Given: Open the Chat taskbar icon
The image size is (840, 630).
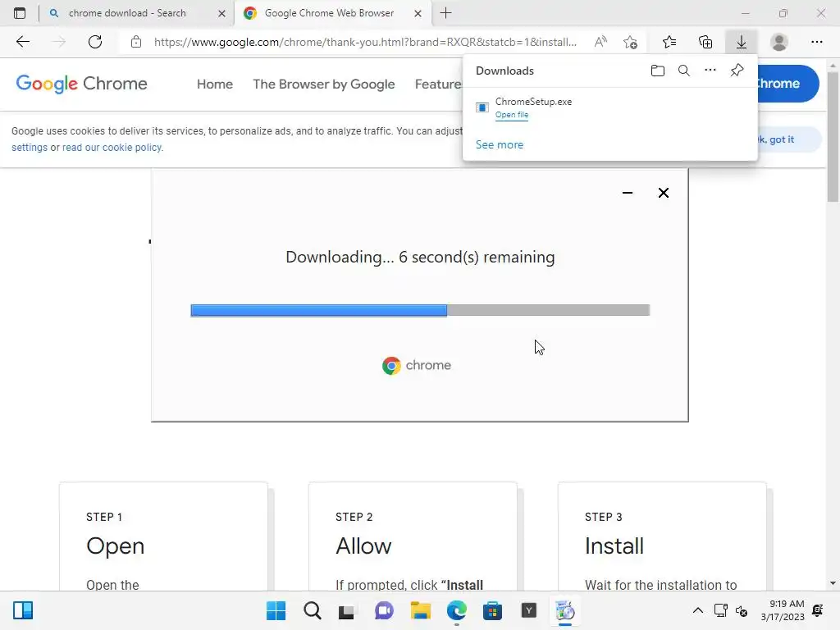Looking at the screenshot, I should 384,610.
